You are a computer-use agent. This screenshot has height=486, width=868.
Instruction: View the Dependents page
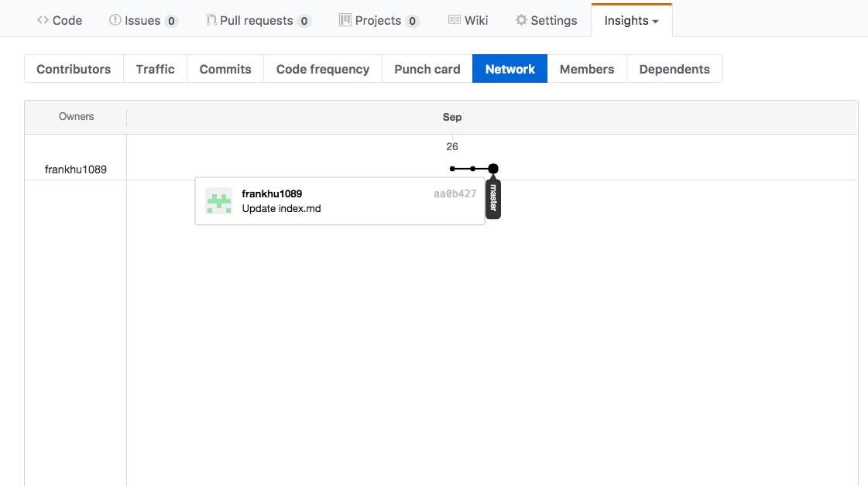674,69
